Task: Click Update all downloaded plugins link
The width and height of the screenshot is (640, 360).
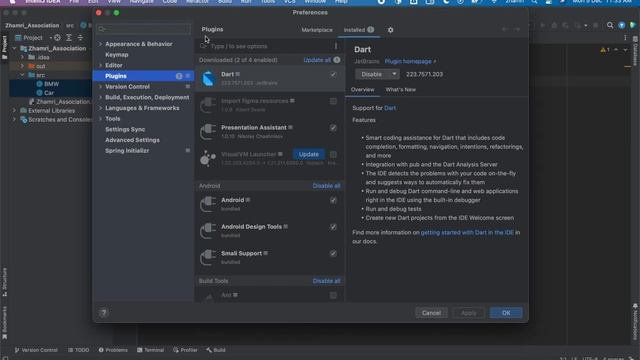Action: 317,60
